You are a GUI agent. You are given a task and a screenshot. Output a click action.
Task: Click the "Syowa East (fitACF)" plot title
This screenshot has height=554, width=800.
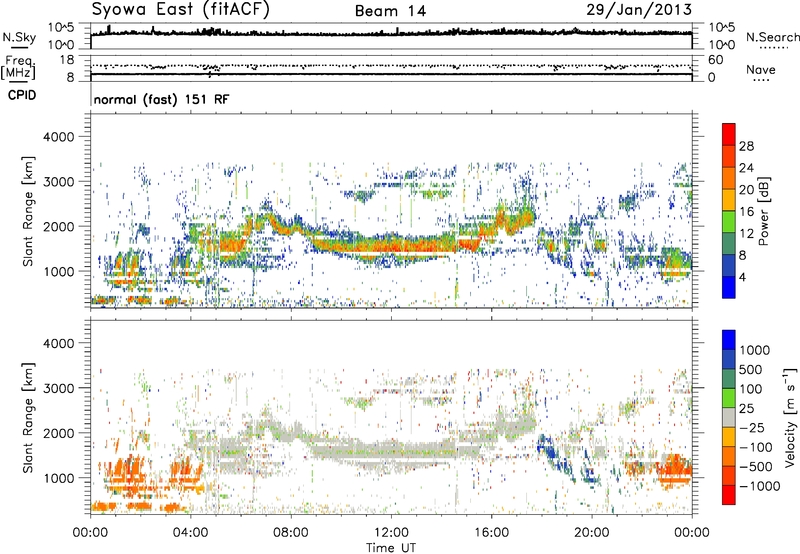[x=180, y=10]
